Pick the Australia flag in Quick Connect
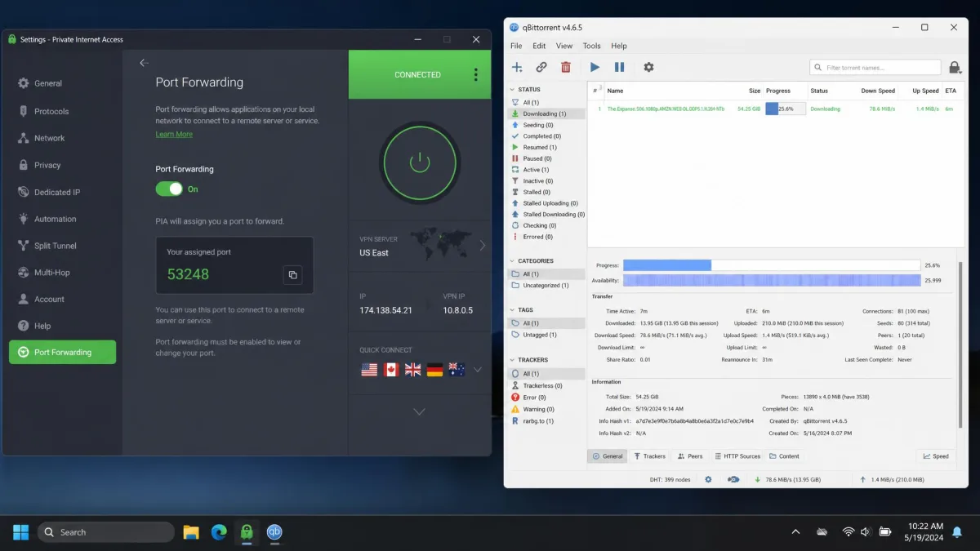 click(457, 370)
